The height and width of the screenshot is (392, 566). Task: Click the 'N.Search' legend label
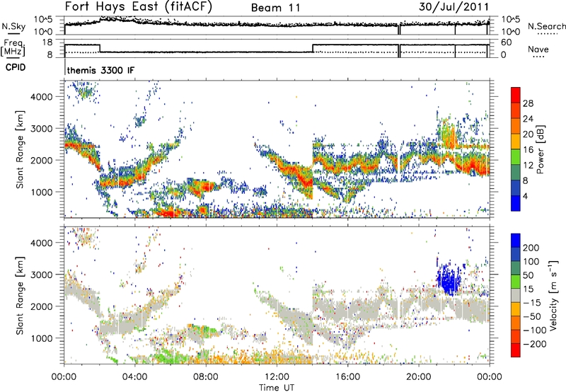click(x=546, y=26)
